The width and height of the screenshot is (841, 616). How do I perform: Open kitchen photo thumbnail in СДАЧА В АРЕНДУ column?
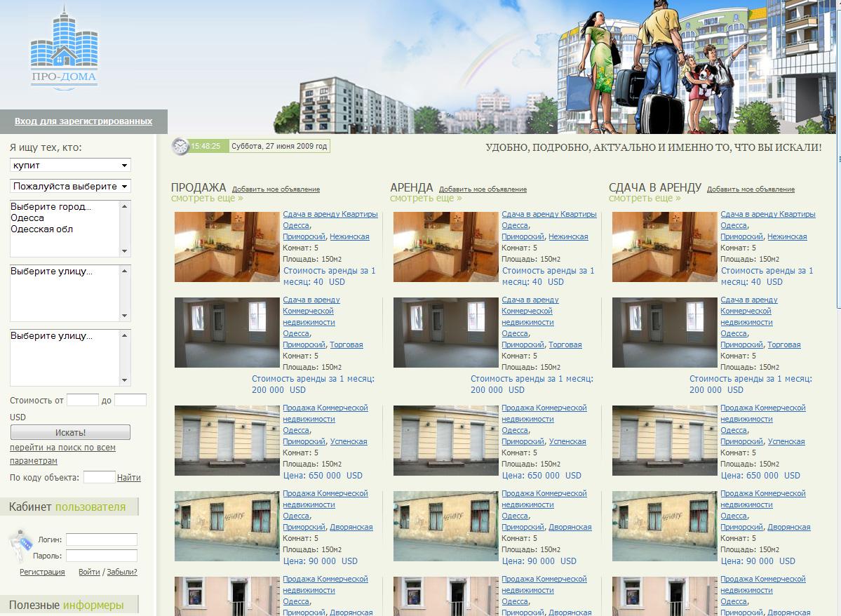coord(665,247)
